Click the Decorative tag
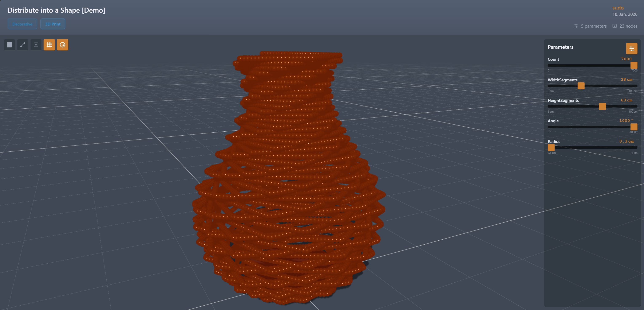644x310 pixels. pos(22,24)
